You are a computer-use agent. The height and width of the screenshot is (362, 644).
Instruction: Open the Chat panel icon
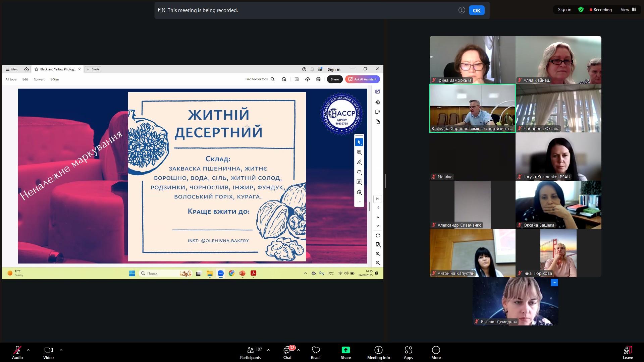[287, 350]
